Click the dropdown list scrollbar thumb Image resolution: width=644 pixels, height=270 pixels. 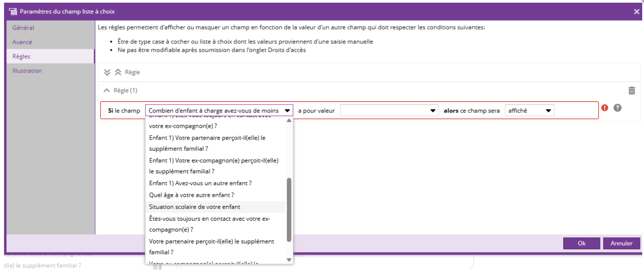tap(289, 209)
